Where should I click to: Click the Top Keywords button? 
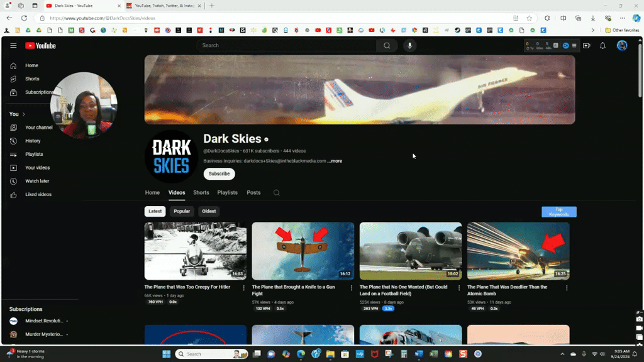click(x=559, y=212)
